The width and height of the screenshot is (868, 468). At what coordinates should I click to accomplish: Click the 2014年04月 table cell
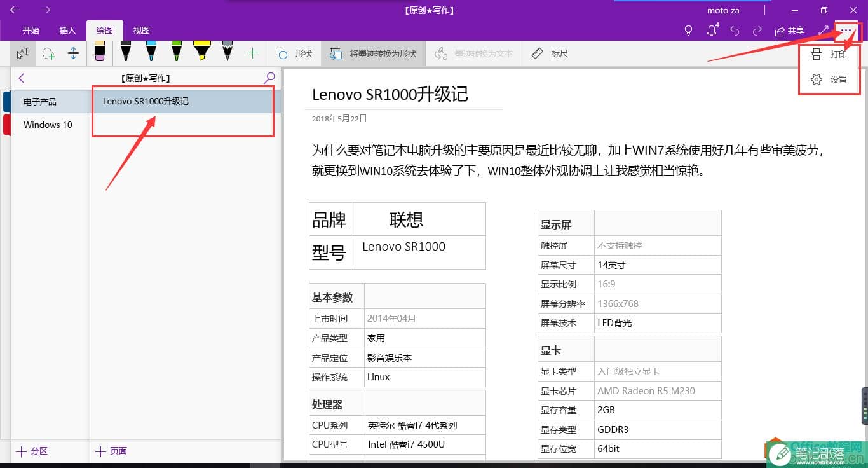[x=425, y=319]
